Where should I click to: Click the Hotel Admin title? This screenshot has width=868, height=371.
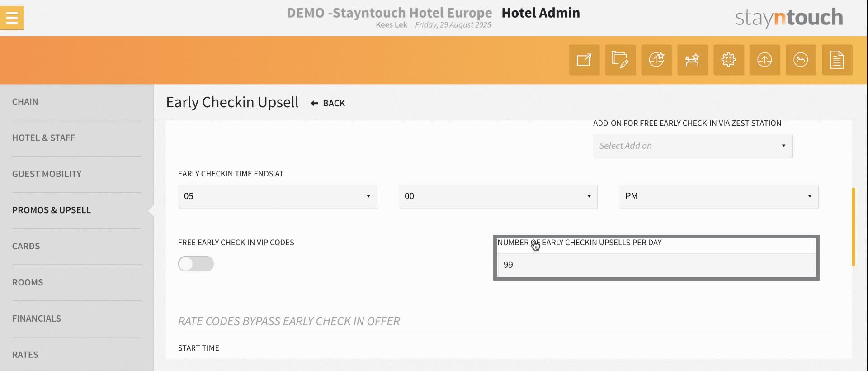pos(541,13)
